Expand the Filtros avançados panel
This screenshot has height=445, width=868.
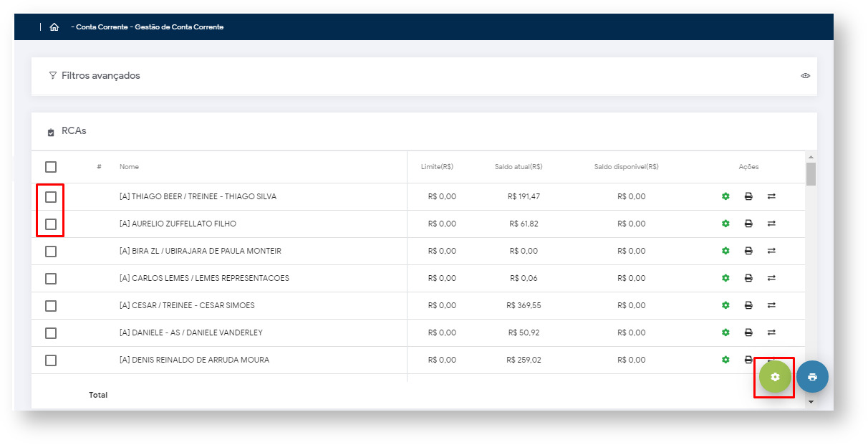(x=100, y=76)
